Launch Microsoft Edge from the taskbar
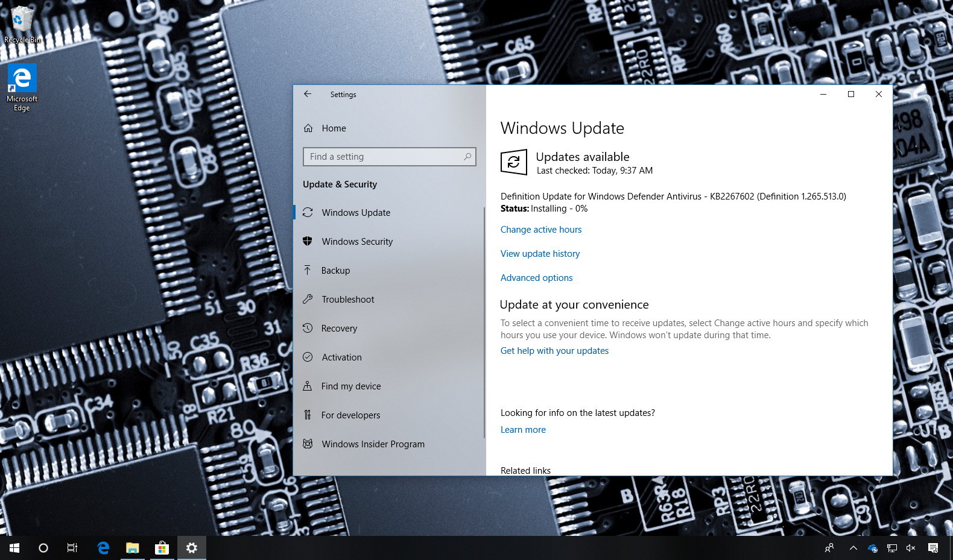The height and width of the screenshot is (560, 953). pos(103,548)
